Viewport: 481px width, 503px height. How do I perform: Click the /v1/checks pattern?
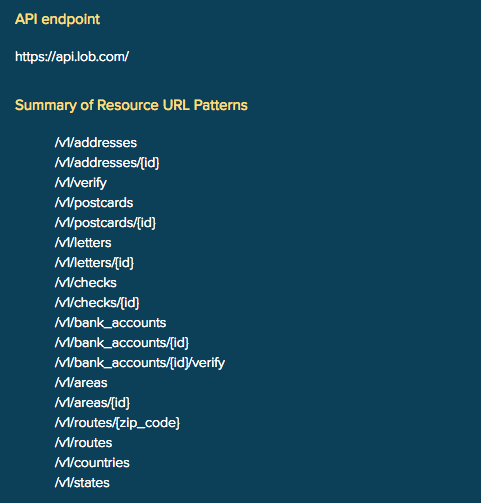click(86, 283)
